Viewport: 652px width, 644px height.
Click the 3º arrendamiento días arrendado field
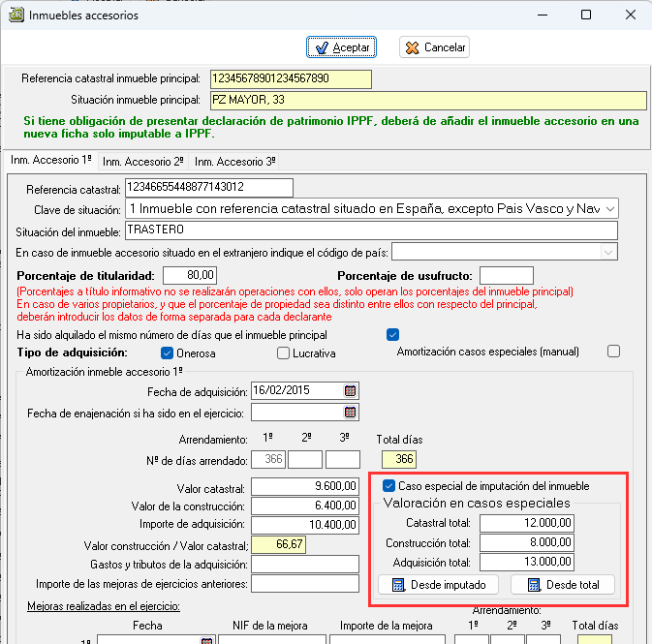point(343,459)
